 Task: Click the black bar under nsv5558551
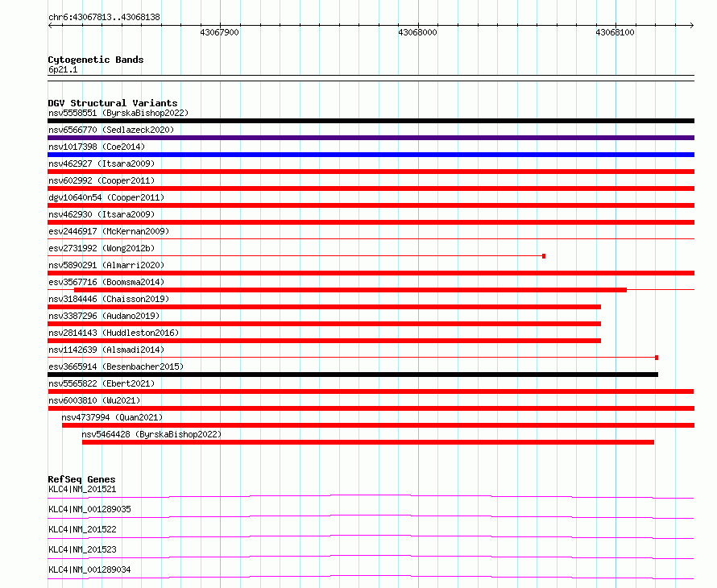[x=371, y=121]
